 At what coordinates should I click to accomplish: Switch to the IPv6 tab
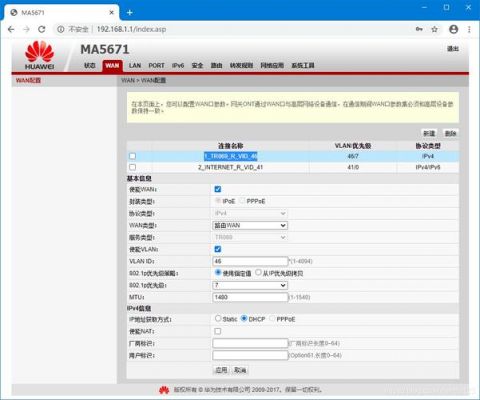(178, 65)
